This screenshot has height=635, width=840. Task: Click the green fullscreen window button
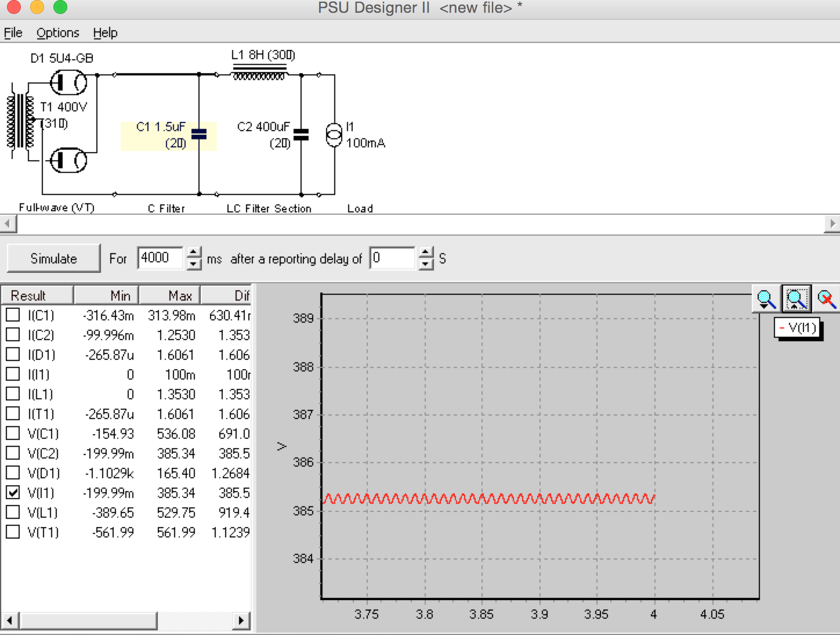point(60,7)
